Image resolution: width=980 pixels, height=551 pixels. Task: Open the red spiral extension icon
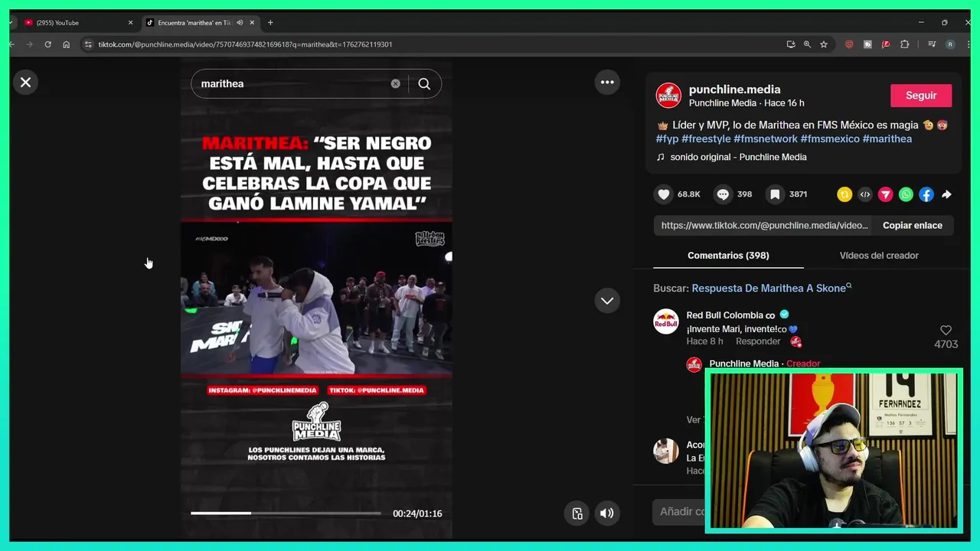click(849, 44)
